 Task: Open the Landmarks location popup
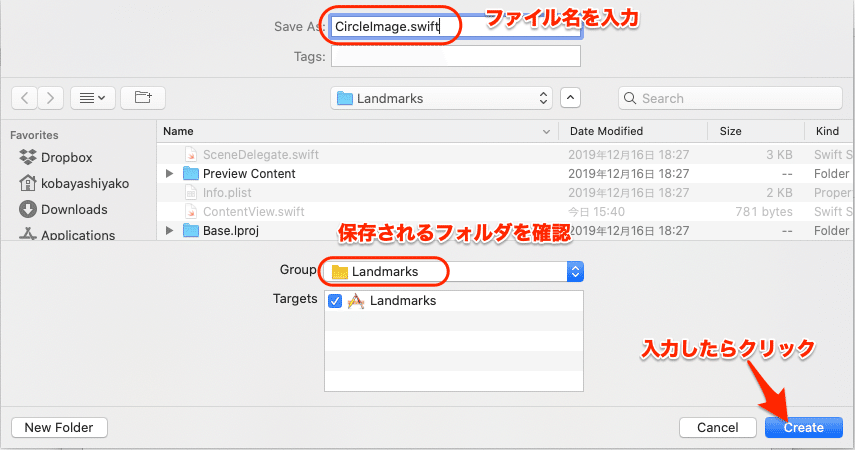click(441, 98)
